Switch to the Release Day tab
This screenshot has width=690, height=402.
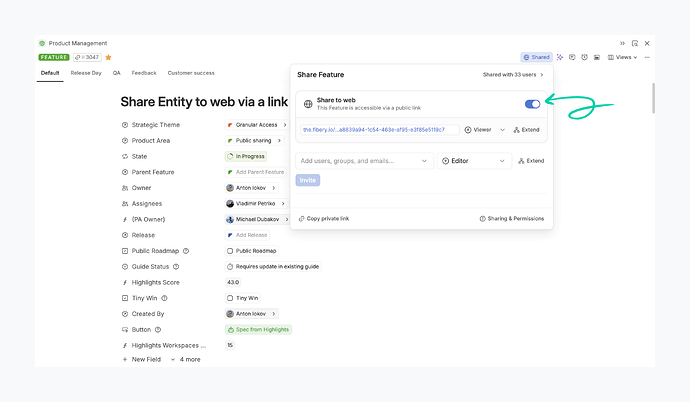click(86, 73)
